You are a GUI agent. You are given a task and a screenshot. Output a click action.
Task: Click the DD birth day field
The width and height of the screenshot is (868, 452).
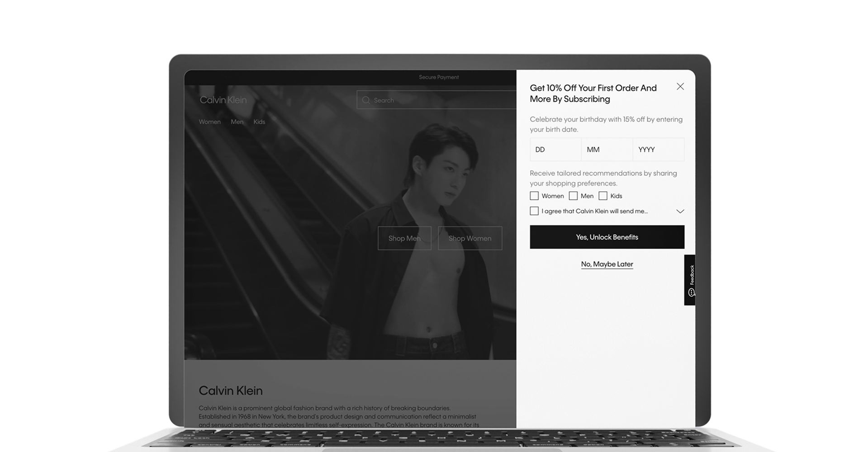(555, 150)
